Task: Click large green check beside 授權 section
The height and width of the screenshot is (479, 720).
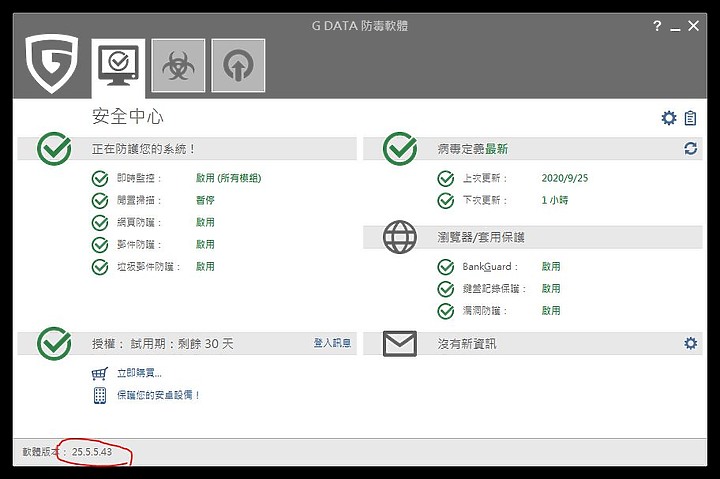Action: click(x=54, y=344)
